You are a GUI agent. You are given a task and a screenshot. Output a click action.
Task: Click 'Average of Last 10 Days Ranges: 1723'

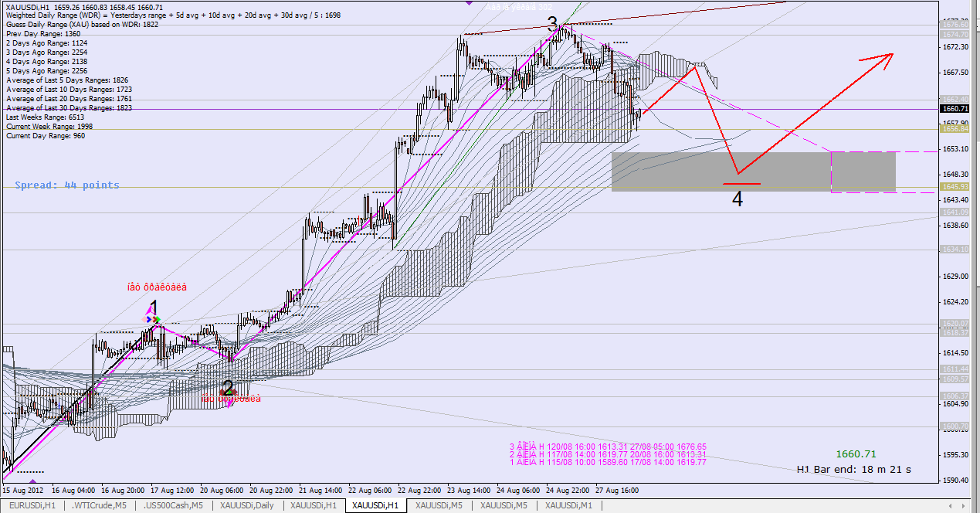pos(69,90)
